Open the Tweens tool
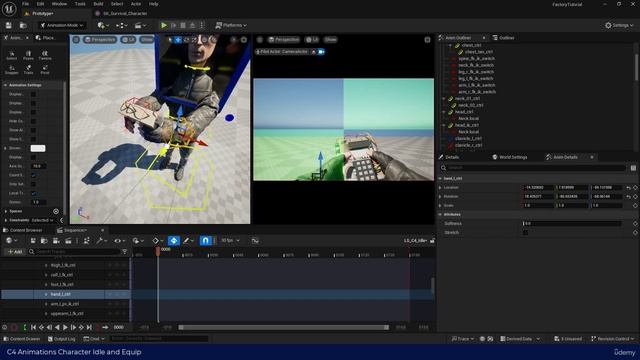640x360 pixels. point(45,56)
